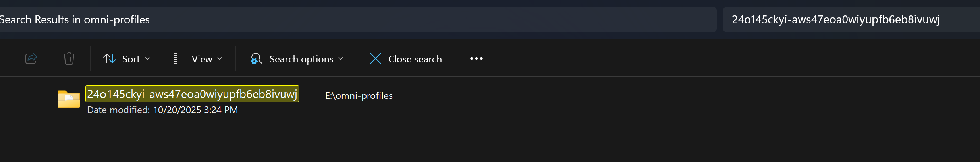Click the View layout list icon
Screen dimensions: 980x162
coord(179,59)
